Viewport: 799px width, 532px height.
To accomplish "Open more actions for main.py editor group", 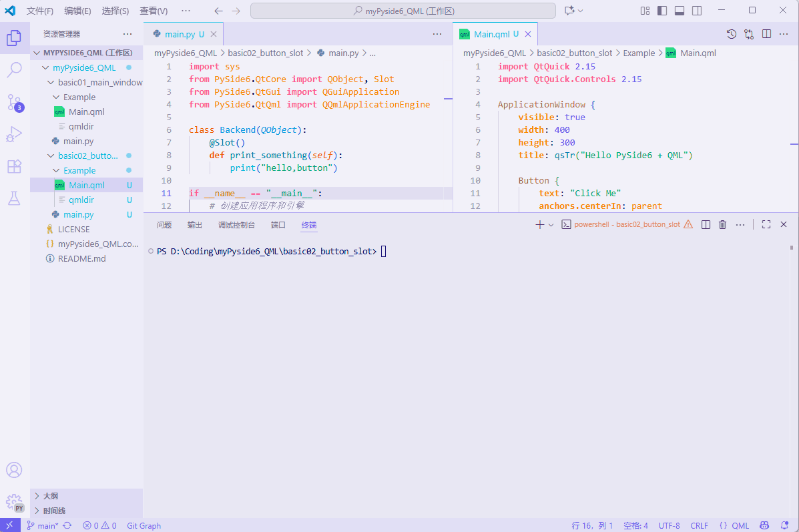I will 437,34.
